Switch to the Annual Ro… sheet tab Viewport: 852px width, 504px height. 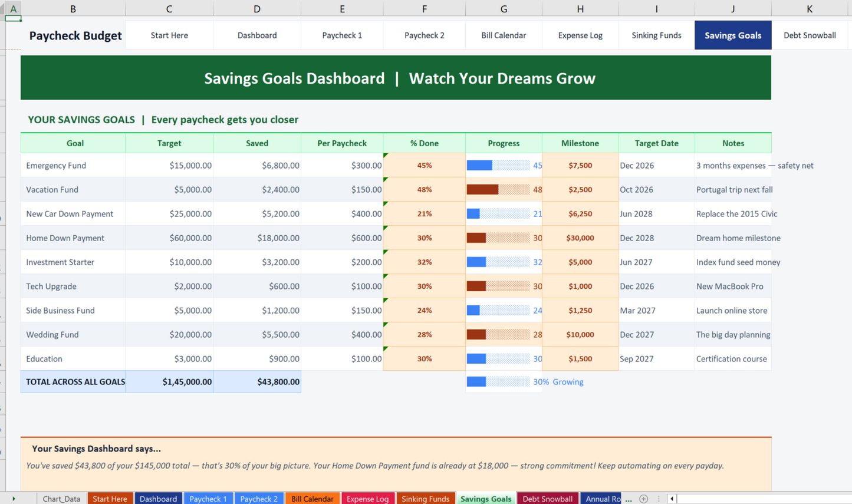point(601,499)
